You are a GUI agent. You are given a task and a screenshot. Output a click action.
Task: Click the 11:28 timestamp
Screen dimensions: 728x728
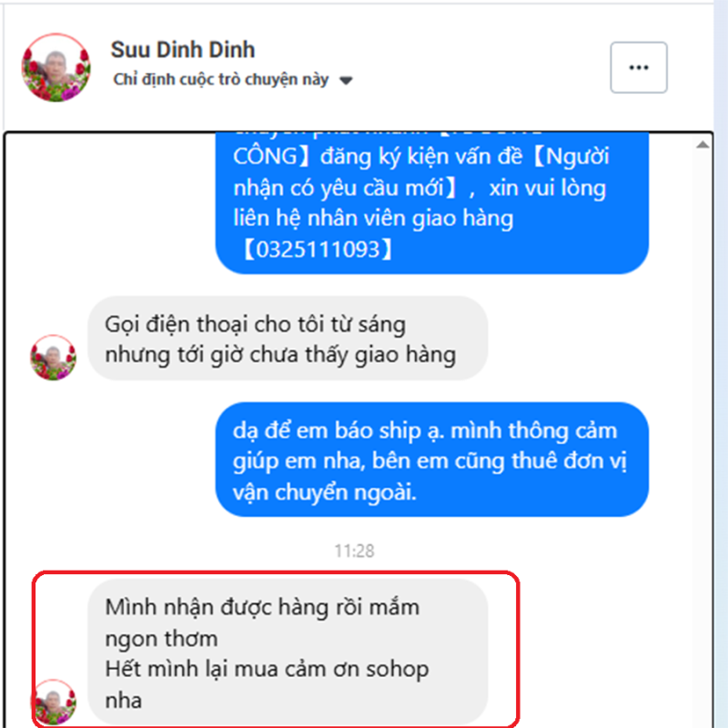point(354,551)
